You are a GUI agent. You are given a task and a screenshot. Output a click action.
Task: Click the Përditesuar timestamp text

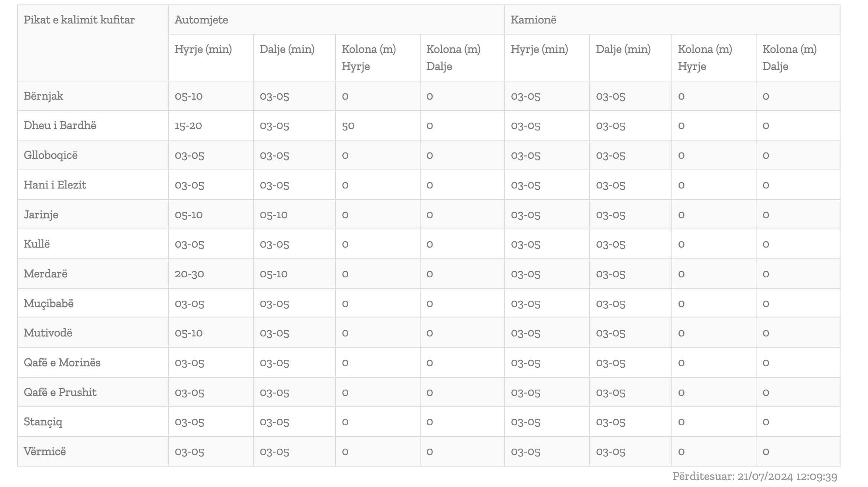755,477
